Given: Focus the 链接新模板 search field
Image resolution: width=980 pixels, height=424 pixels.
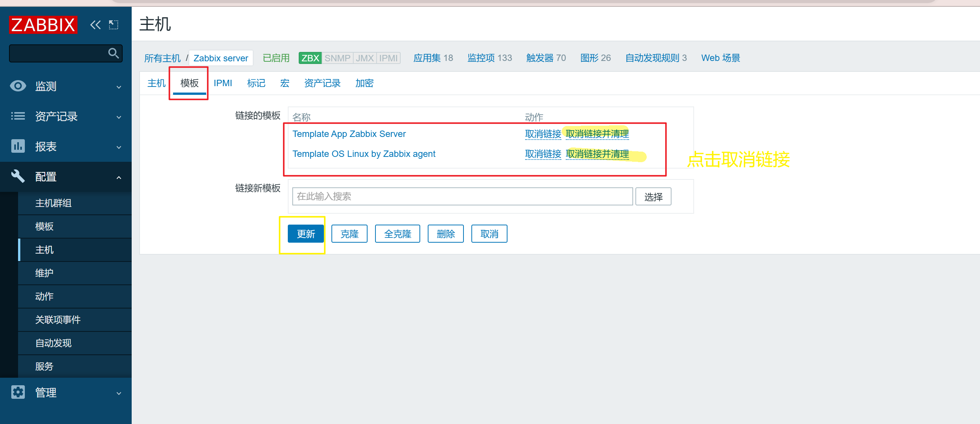Looking at the screenshot, I should (x=462, y=196).
